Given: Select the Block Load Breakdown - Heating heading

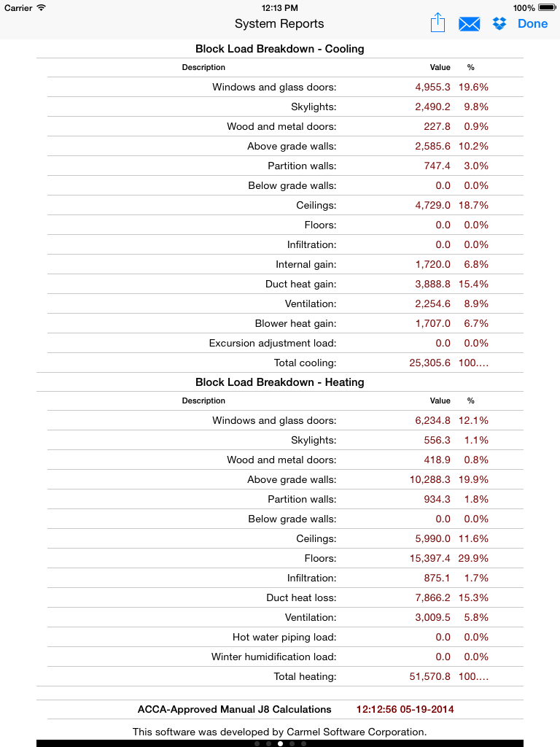Looking at the screenshot, I should pos(279,382).
